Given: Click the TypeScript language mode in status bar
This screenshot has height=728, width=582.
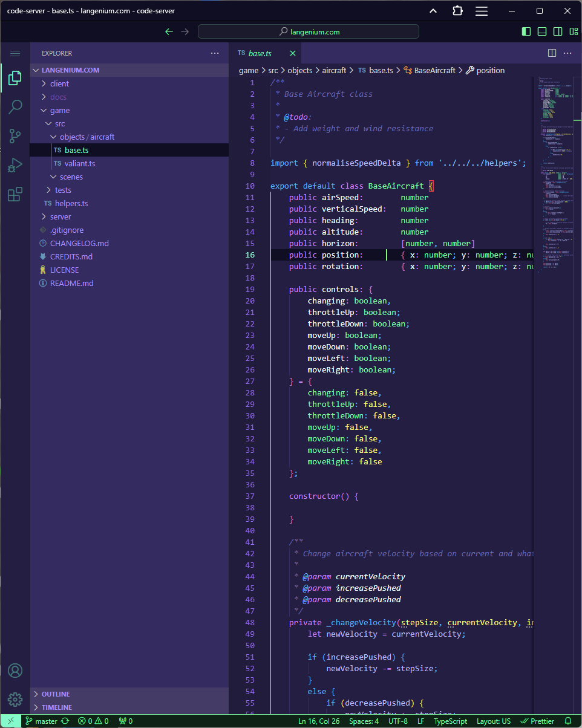Looking at the screenshot, I should click(x=450, y=721).
